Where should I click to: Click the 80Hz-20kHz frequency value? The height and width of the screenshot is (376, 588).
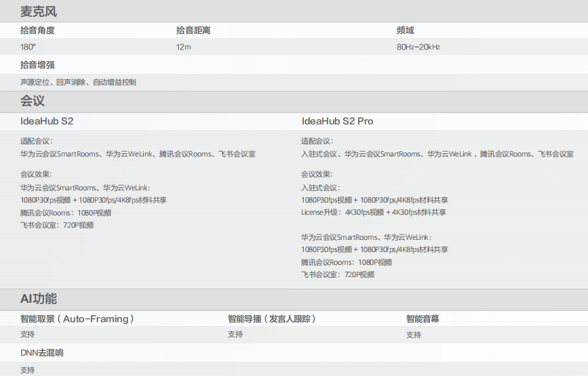418,47
